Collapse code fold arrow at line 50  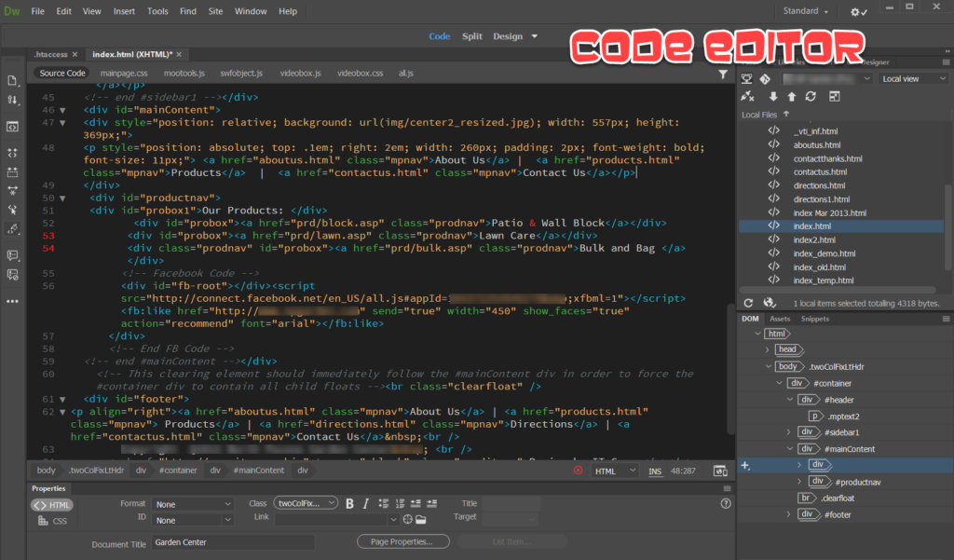[x=62, y=198]
